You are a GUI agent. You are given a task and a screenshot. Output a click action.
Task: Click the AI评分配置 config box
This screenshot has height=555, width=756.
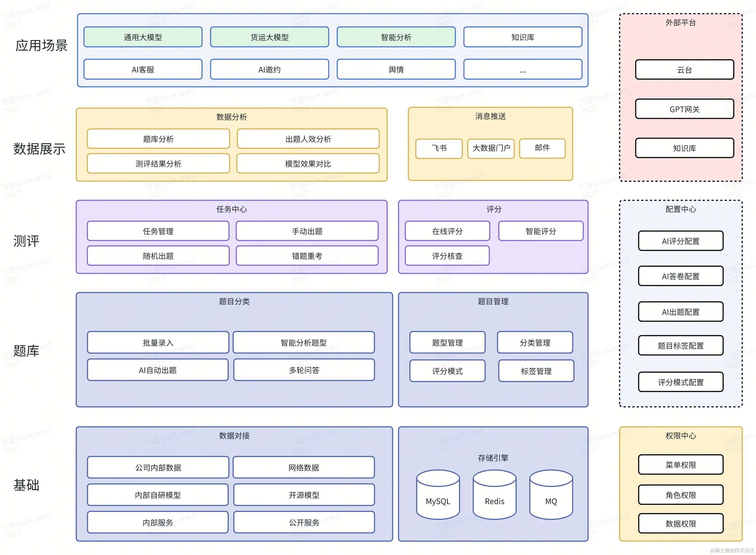(x=681, y=241)
